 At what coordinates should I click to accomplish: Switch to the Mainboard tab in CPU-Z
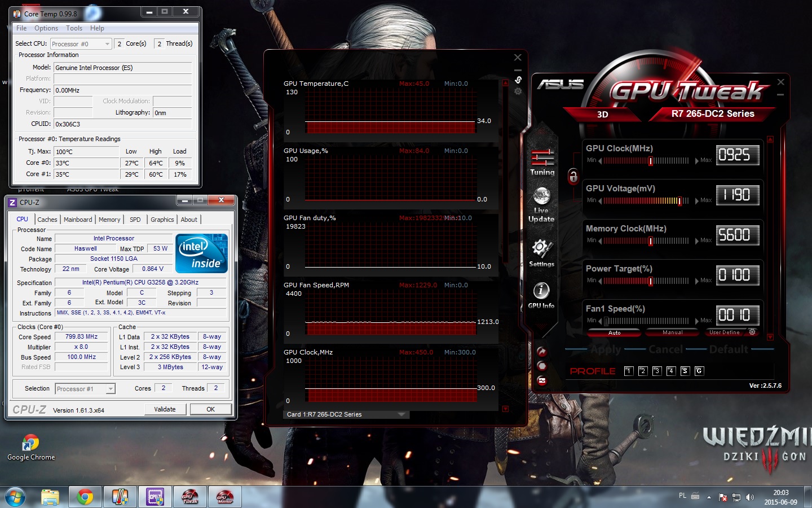point(78,220)
